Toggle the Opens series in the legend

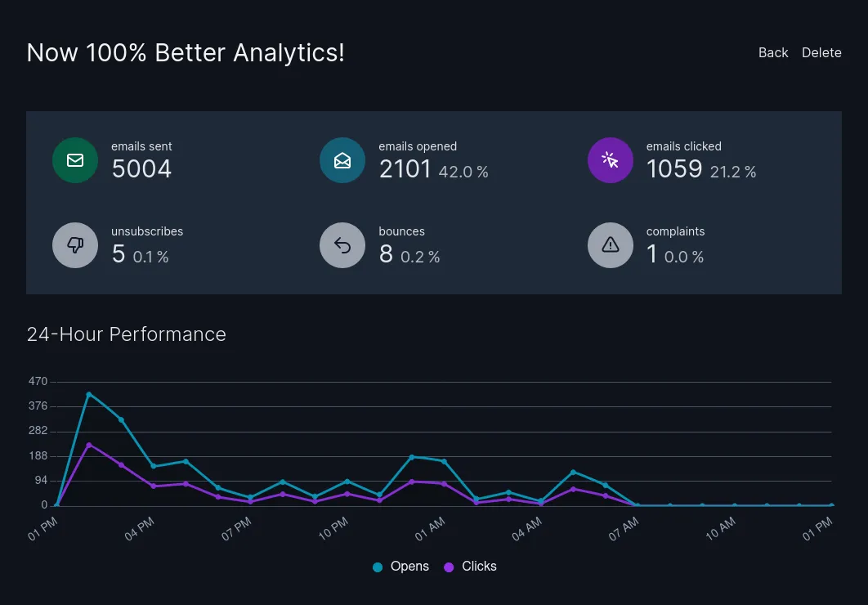click(x=400, y=567)
